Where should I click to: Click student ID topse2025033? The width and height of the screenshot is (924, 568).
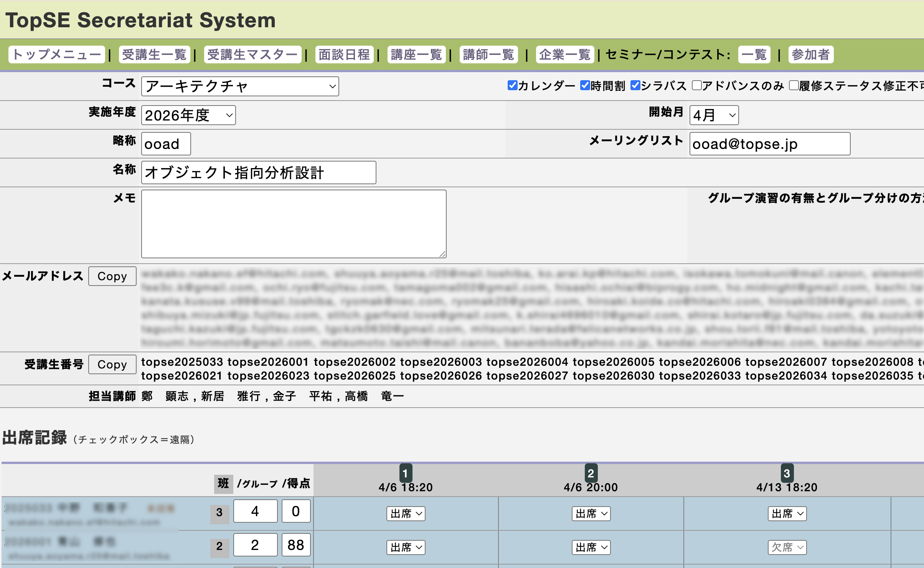point(182,362)
